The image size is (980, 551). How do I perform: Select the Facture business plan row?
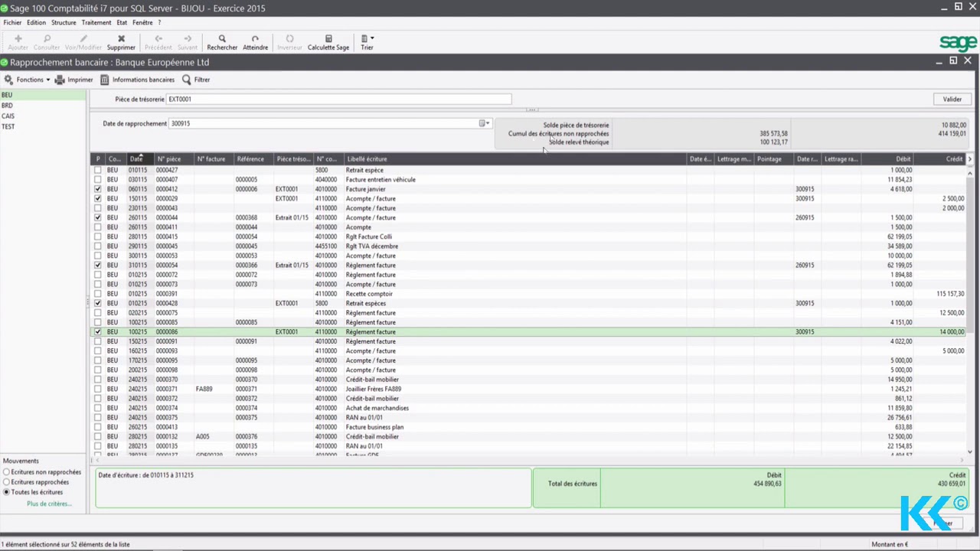pyautogui.click(x=528, y=427)
